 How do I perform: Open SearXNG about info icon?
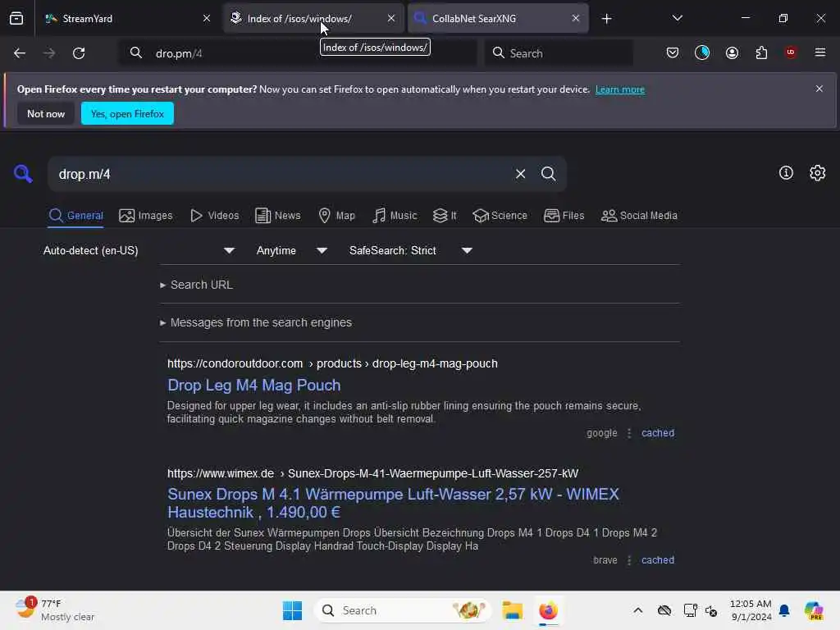coord(786,172)
